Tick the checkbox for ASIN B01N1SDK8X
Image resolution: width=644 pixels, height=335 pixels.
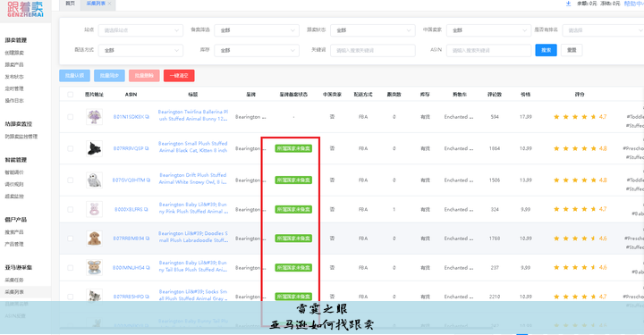tap(71, 117)
